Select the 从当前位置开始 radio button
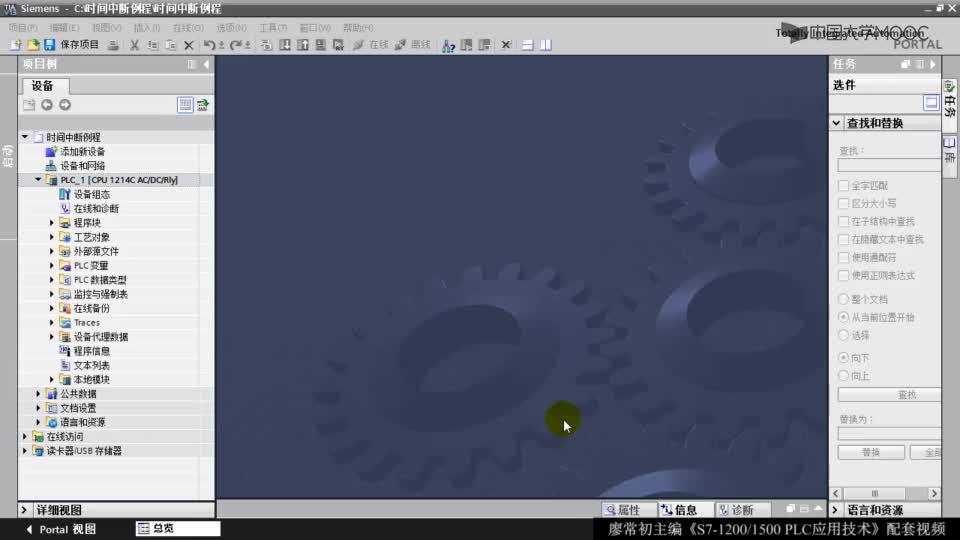 [844, 317]
